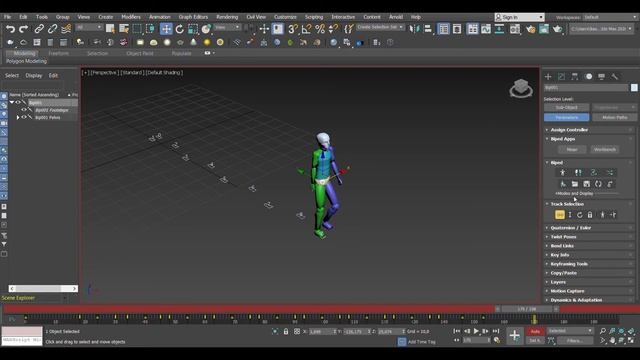Click the Workbench button in Biped Apps
The height and width of the screenshot is (360, 640).
point(604,149)
